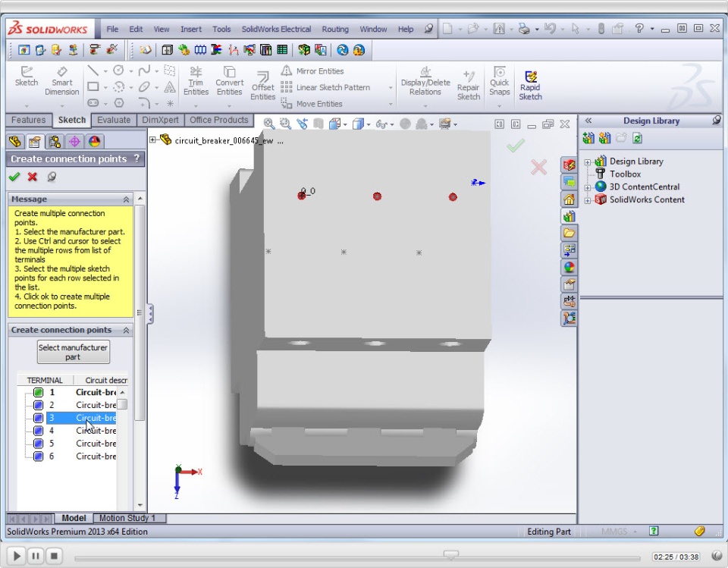Click the video Stop button
Image resolution: width=728 pixels, height=568 pixels.
pos(54,555)
